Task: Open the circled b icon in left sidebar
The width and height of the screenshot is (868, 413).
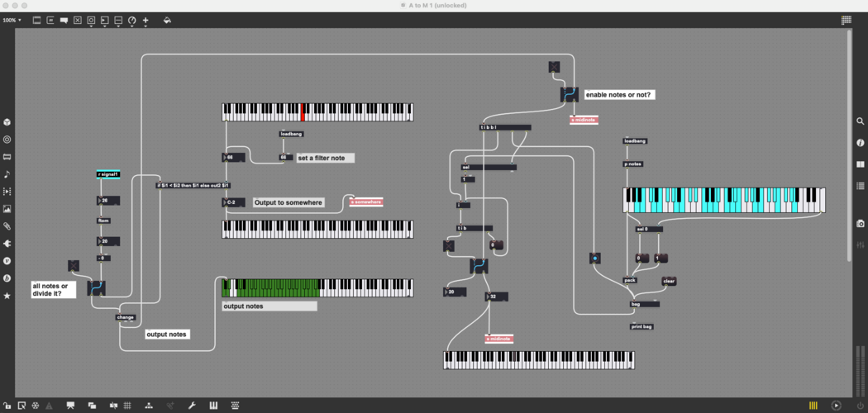Action: coord(7,278)
